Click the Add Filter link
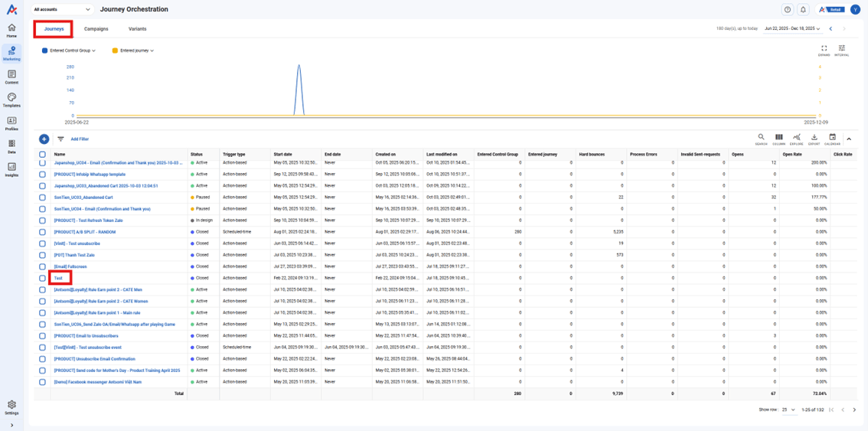 (x=80, y=139)
